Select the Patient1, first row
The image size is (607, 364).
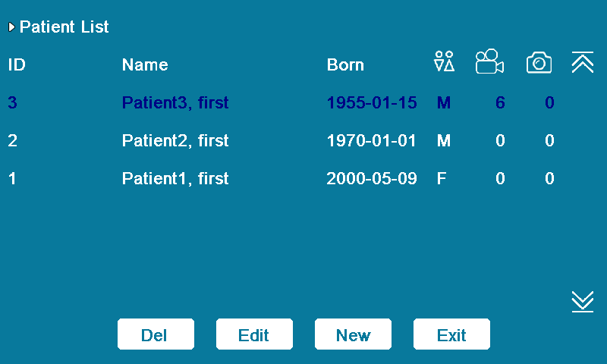(175, 179)
